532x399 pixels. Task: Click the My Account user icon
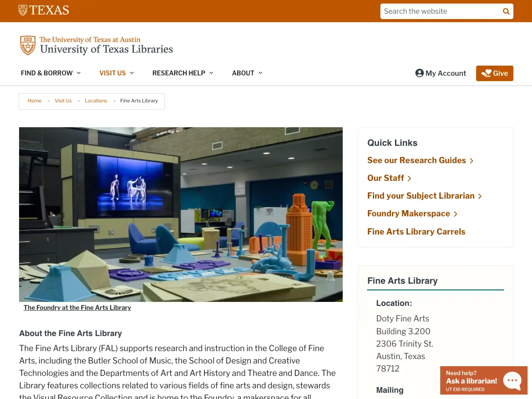pos(419,73)
